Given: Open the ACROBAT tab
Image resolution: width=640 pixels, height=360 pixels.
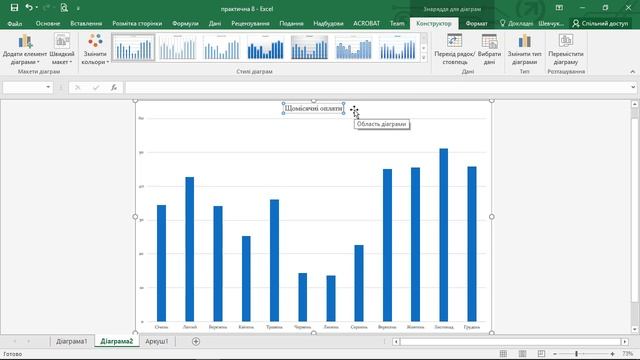Looking at the screenshot, I should (x=366, y=24).
